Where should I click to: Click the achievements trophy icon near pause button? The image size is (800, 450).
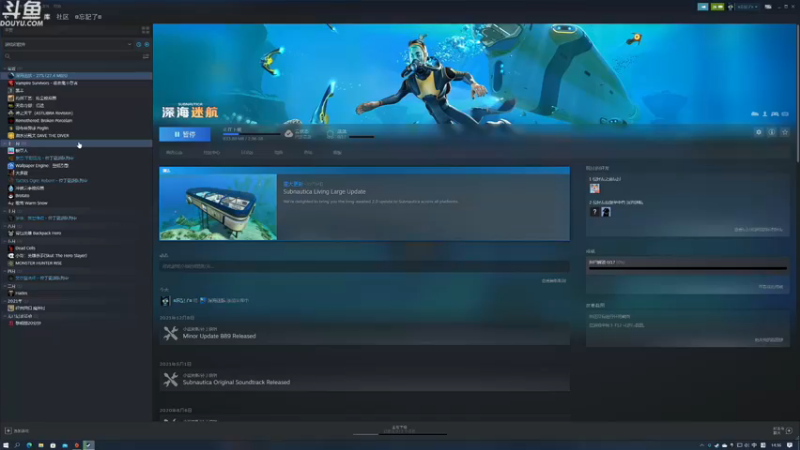coord(330,134)
